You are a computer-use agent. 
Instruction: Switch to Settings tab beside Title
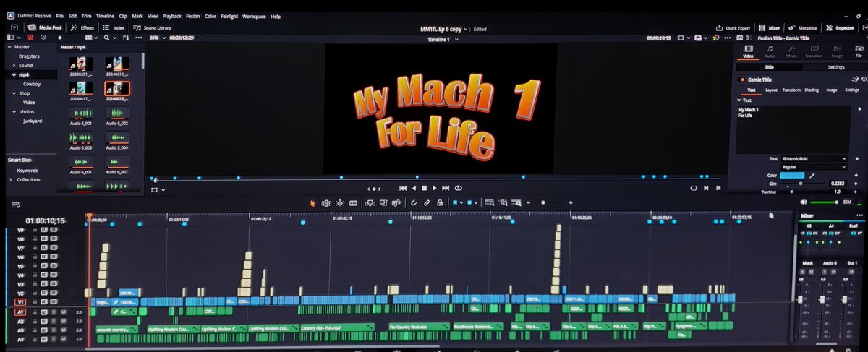pos(835,67)
